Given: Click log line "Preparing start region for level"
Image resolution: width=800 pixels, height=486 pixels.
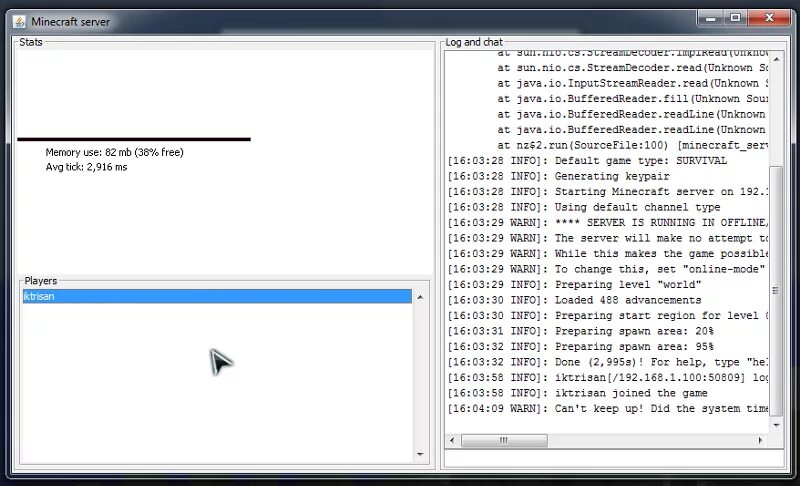Looking at the screenshot, I should (608, 315).
